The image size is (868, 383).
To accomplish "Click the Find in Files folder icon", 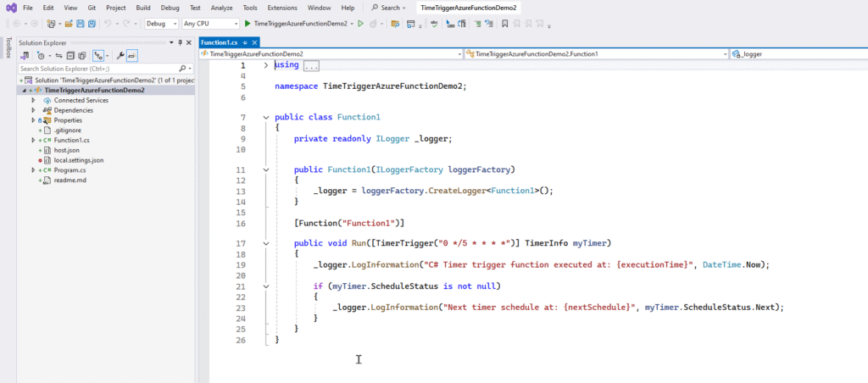I will [395, 24].
